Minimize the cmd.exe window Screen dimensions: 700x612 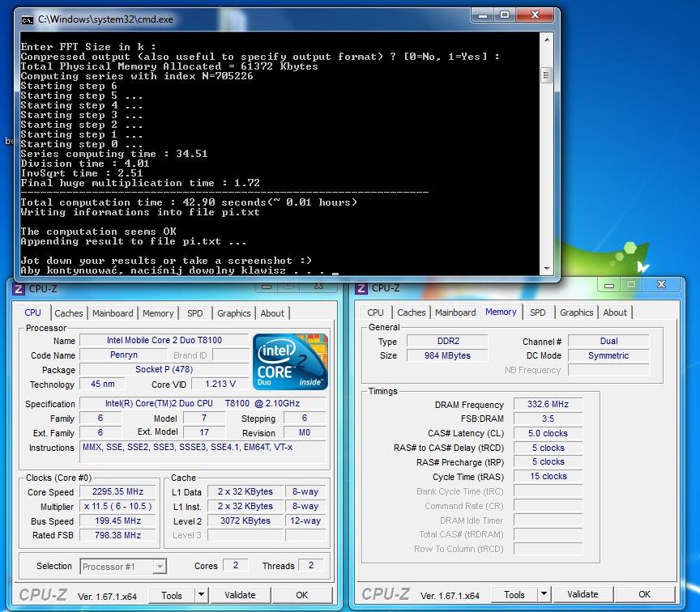482,15
